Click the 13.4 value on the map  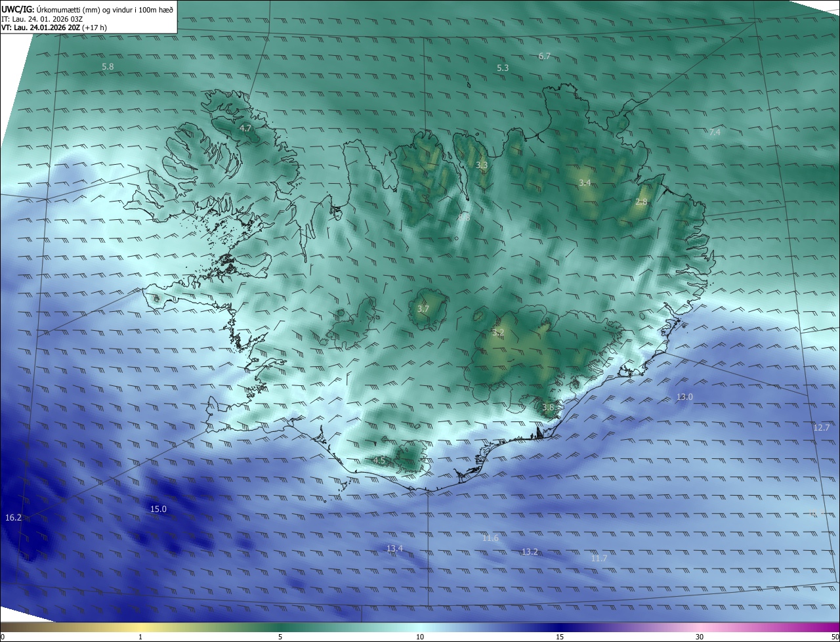coord(394,549)
